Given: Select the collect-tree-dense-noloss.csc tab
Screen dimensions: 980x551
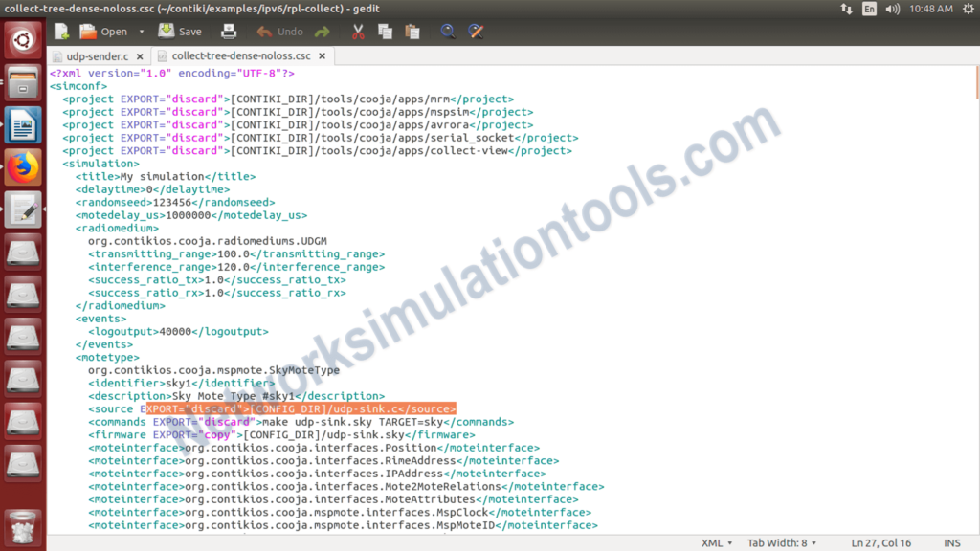Looking at the screenshot, I should pyautogui.click(x=239, y=55).
